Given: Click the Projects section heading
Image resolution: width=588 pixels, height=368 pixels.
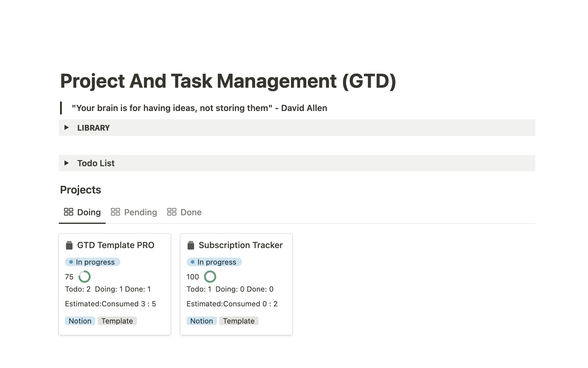Looking at the screenshot, I should [x=81, y=190].
